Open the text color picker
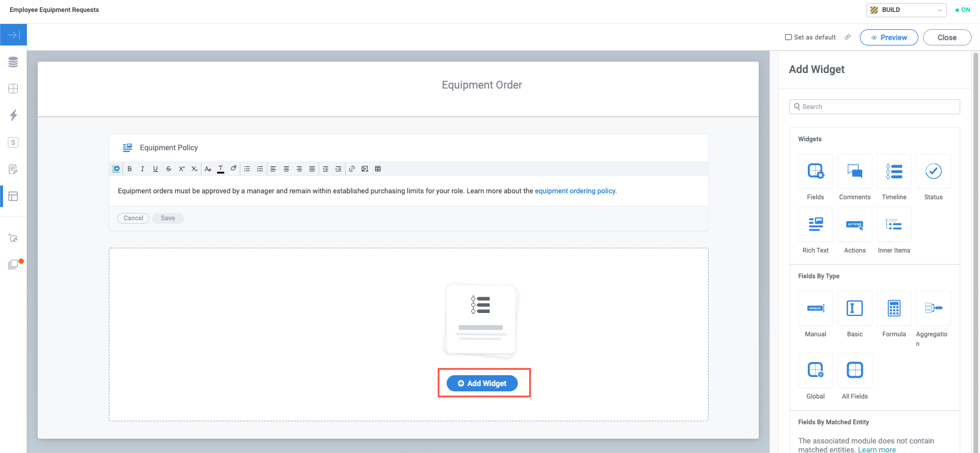Image resolution: width=980 pixels, height=453 pixels. (221, 169)
